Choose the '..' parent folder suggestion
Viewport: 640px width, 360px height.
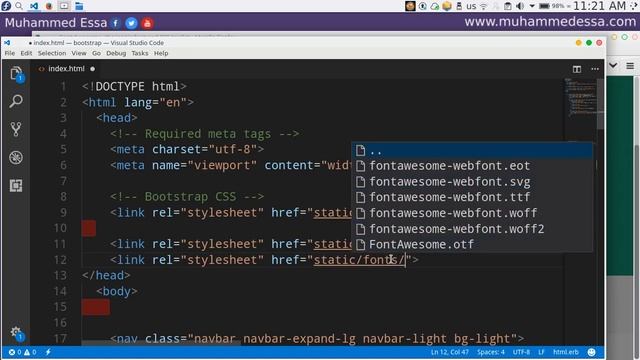472,150
